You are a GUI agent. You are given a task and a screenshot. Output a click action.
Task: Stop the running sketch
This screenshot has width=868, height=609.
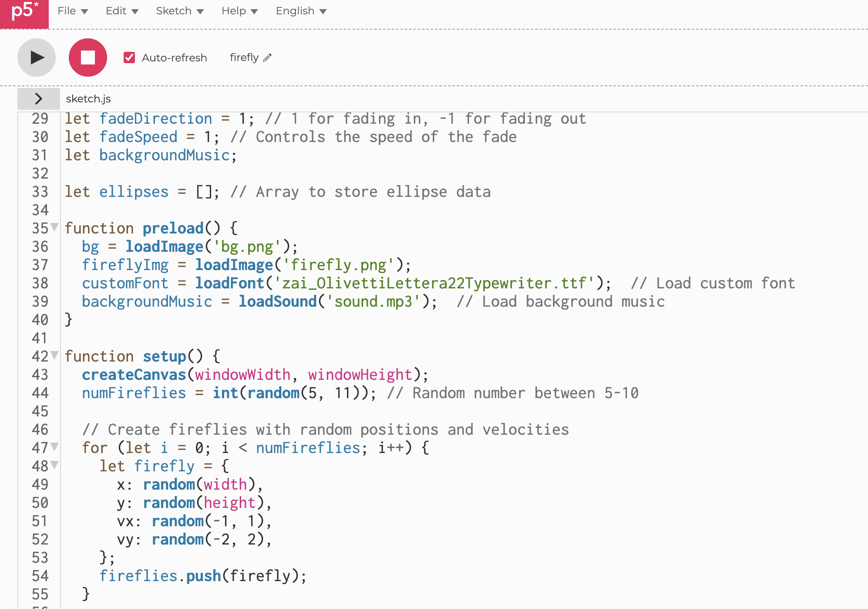coord(88,58)
